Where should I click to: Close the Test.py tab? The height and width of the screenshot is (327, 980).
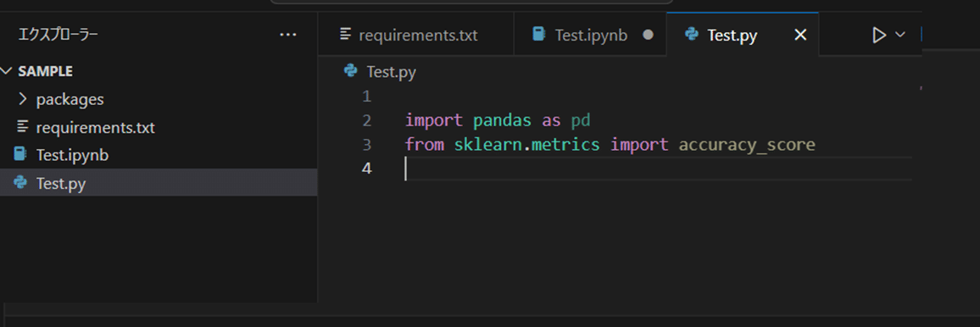tap(800, 35)
